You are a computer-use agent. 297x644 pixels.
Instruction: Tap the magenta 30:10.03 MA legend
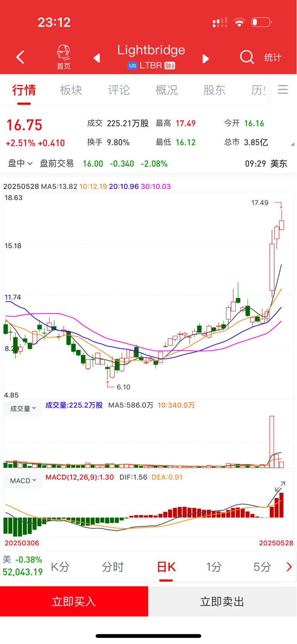coord(156,186)
